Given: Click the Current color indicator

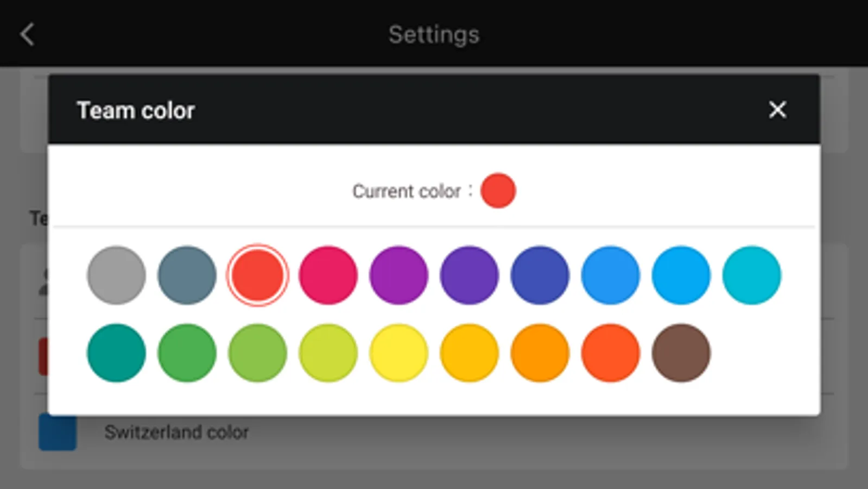Looking at the screenshot, I should click(498, 190).
